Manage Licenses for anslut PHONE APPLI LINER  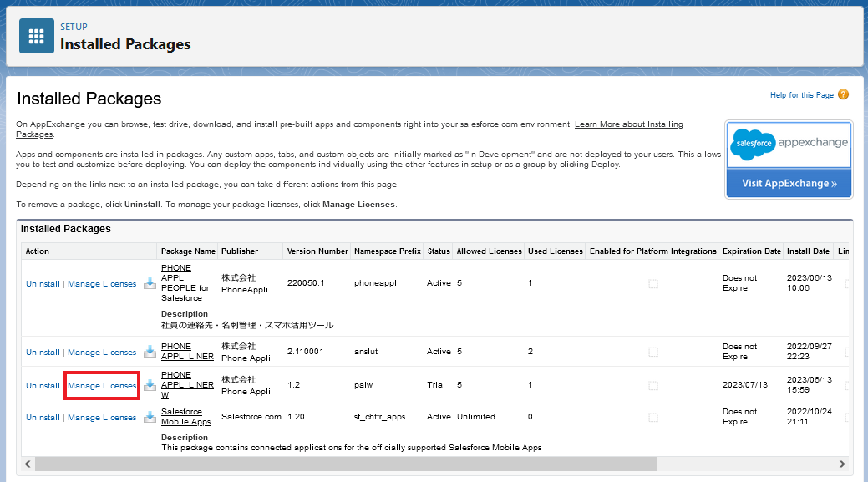pos(102,352)
